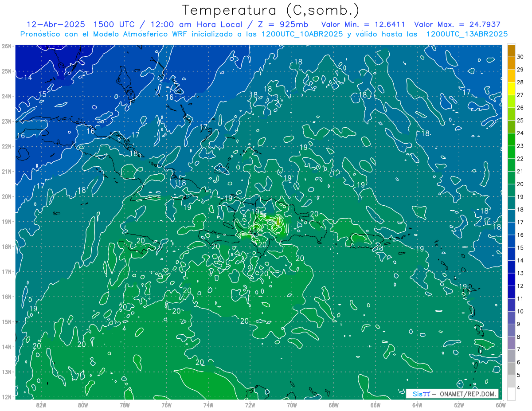Select 'Valor Max. = 24.7937' in the header
532x411 pixels.
(458, 24)
